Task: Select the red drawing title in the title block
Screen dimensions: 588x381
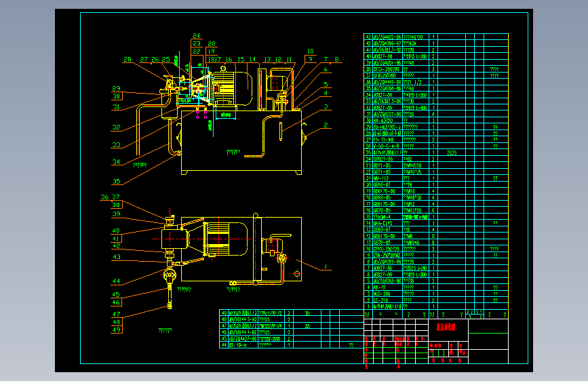Action: click(x=446, y=327)
